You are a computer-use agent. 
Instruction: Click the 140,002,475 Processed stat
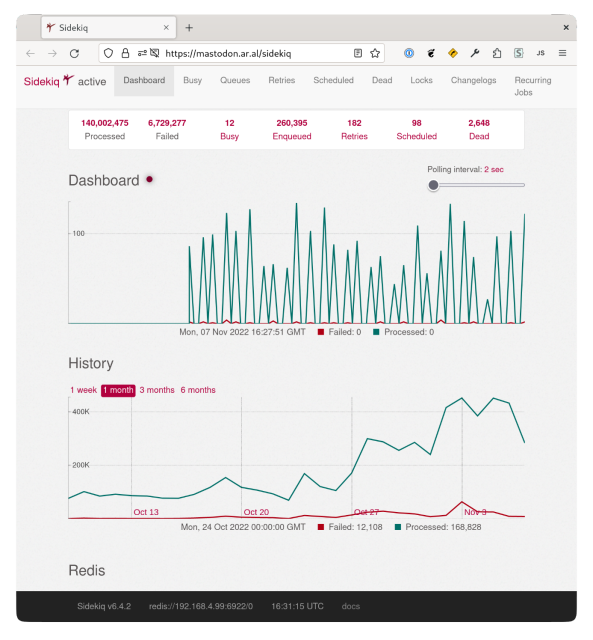click(104, 129)
